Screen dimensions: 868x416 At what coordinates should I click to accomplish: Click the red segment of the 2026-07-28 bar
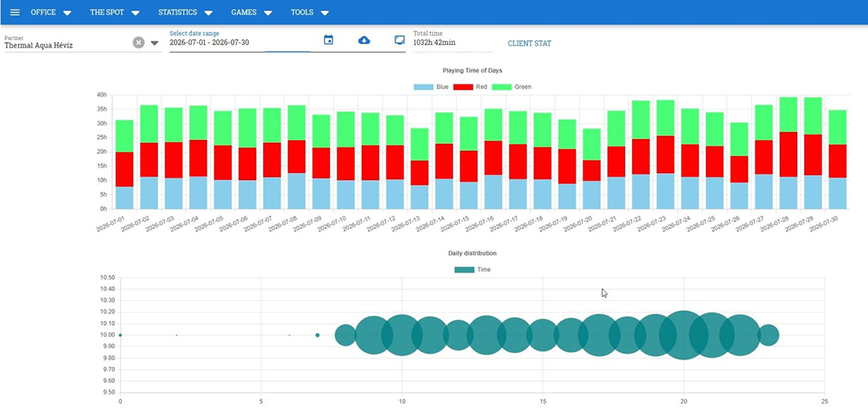[x=788, y=154]
